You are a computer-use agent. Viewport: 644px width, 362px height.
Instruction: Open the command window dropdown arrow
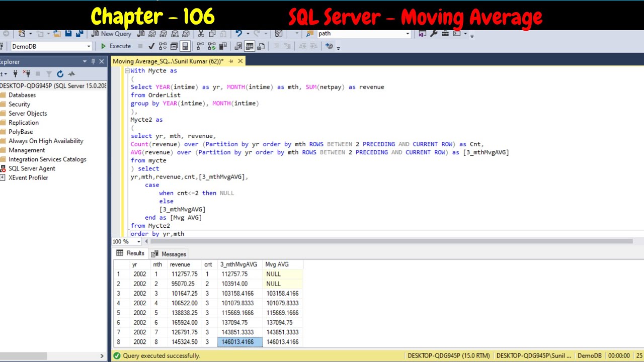coord(465,34)
